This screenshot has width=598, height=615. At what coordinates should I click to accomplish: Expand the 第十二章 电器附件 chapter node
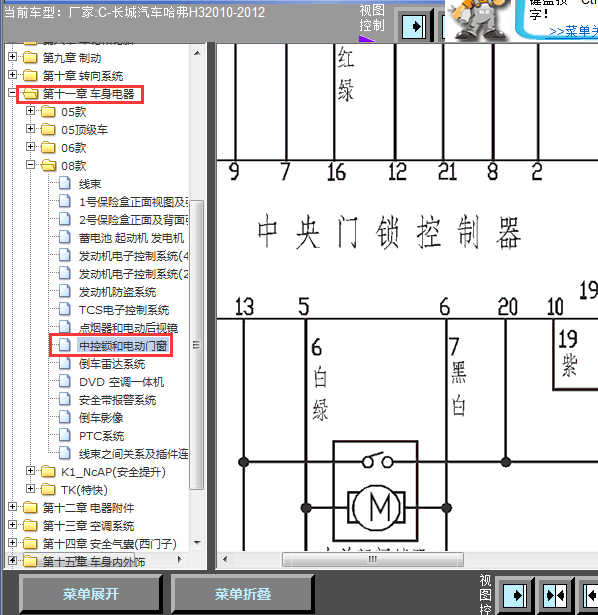(13, 507)
